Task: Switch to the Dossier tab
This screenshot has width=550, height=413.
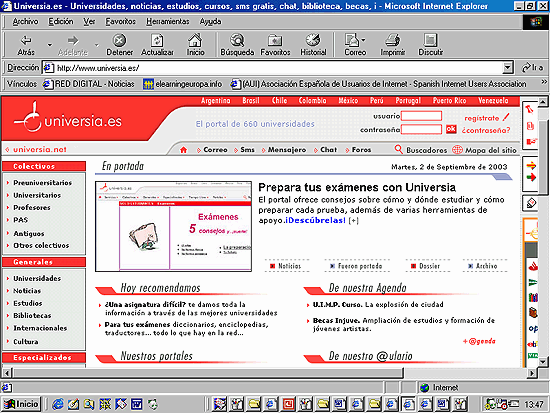Action: [425, 266]
